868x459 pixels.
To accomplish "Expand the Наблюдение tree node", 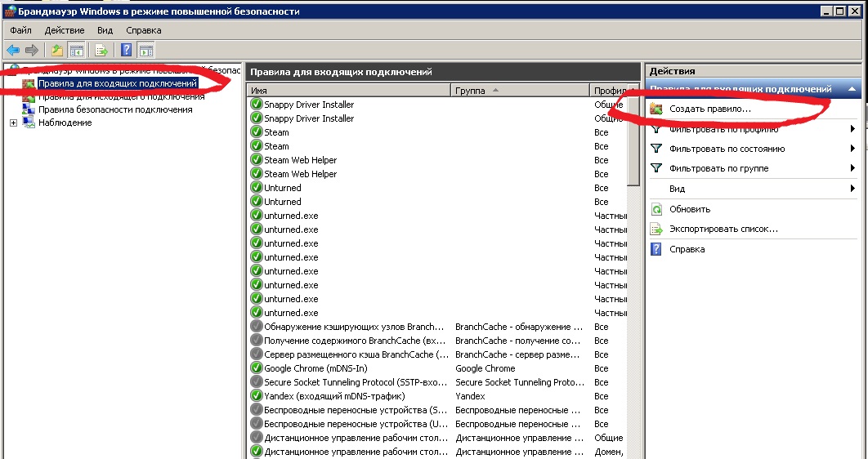I will 13,123.
